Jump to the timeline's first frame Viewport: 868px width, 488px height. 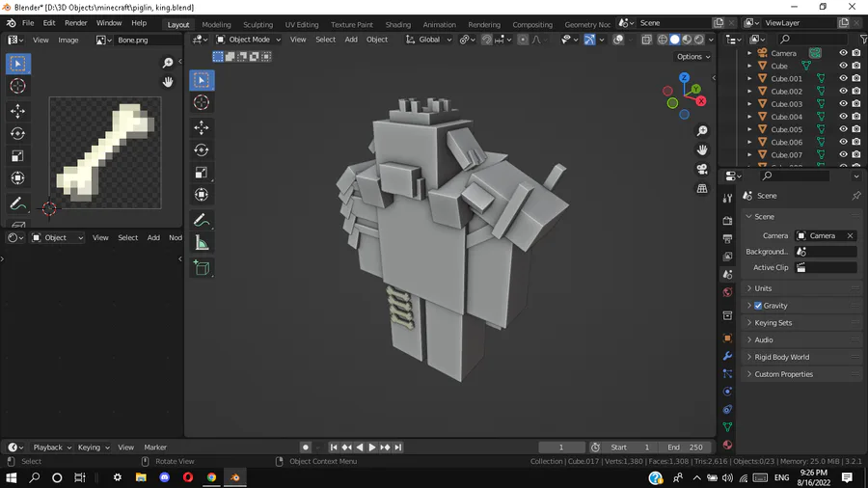(x=334, y=447)
